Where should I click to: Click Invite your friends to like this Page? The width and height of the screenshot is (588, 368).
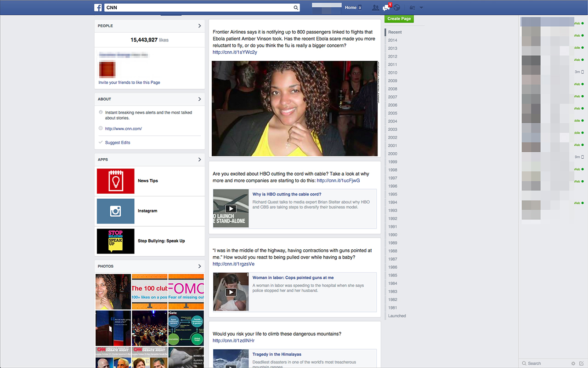click(x=129, y=83)
